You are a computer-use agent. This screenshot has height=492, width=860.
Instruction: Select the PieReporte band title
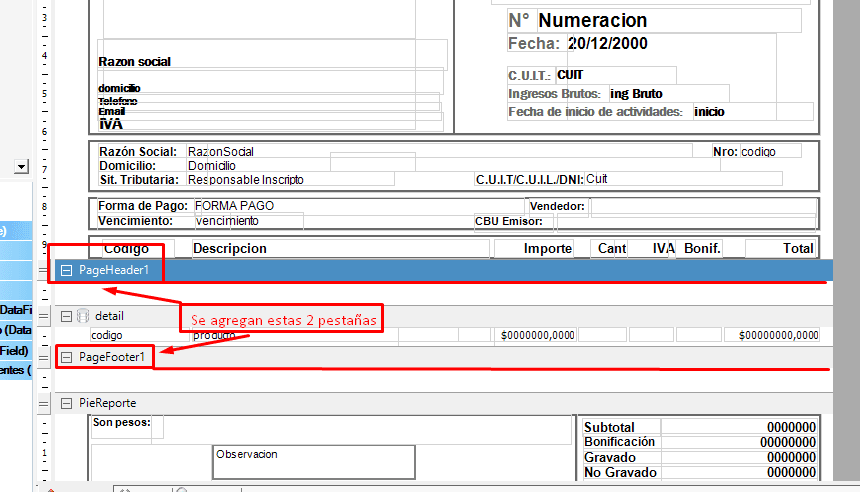109,403
